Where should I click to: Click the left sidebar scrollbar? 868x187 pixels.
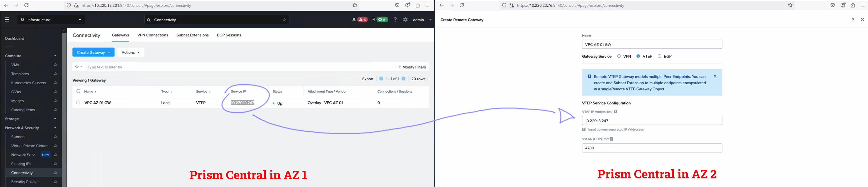[x=64, y=101]
